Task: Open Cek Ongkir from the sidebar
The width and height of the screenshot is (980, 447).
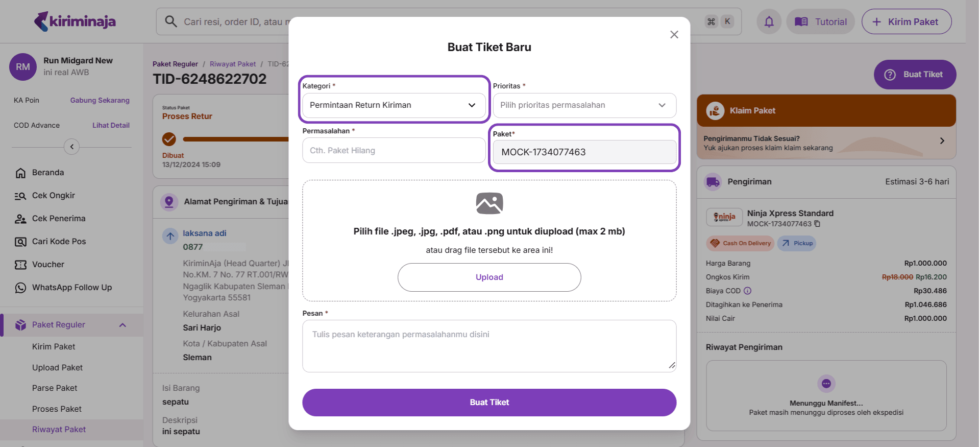Action: point(54,196)
